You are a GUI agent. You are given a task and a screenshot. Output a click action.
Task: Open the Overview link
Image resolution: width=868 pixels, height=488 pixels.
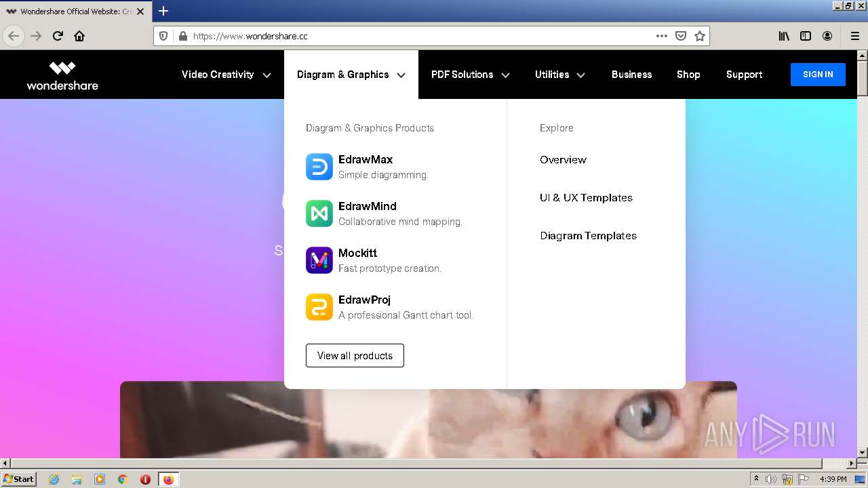[x=563, y=160]
